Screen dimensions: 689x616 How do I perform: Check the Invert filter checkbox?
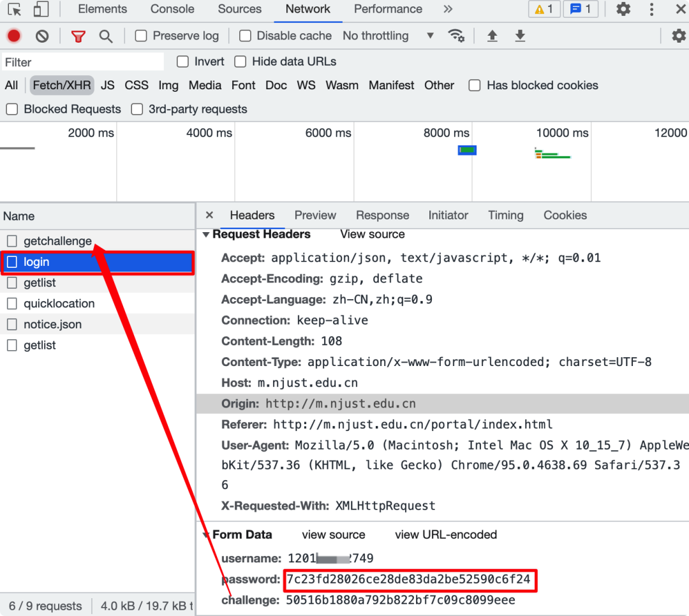point(182,61)
